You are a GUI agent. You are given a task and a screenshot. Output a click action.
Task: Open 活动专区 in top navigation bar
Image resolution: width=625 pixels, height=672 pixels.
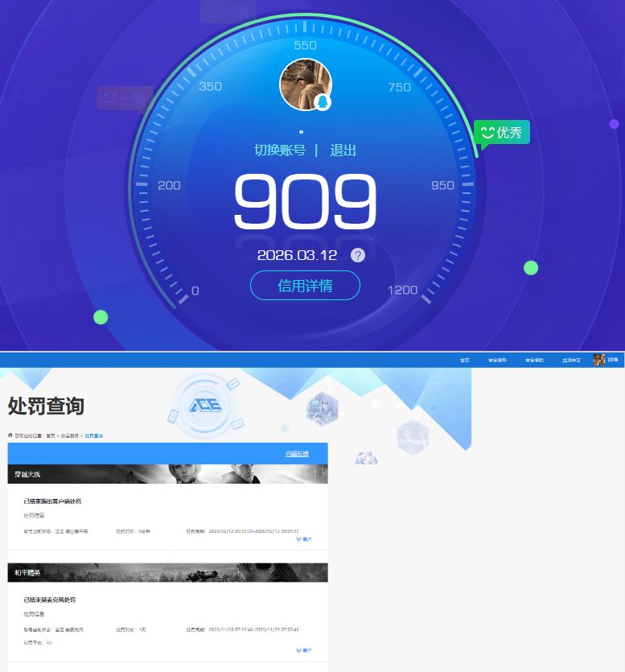pos(571,361)
